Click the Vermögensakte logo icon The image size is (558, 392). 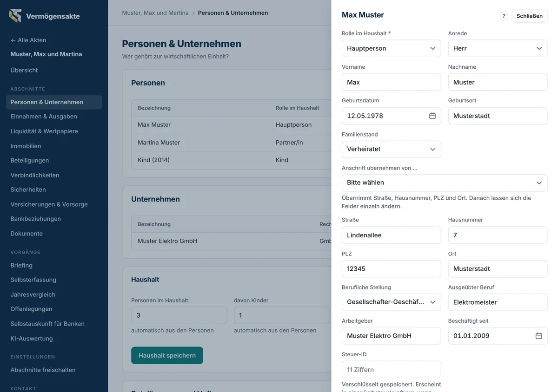(x=15, y=16)
